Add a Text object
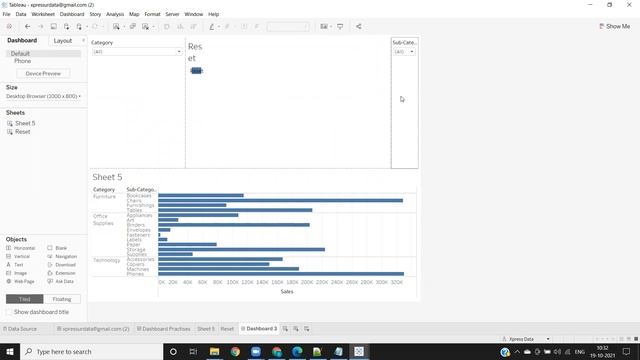Screen dimensions: 640x360 (x=15, y=265)
